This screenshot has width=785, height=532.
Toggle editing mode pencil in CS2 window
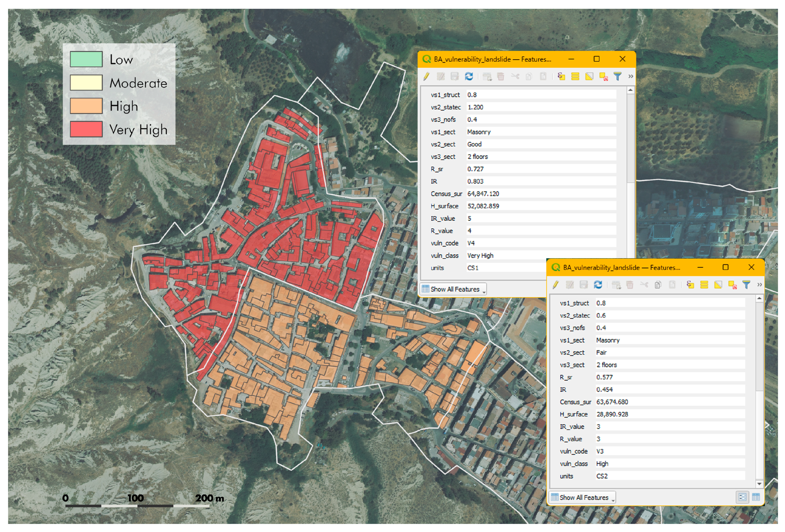click(556, 285)
